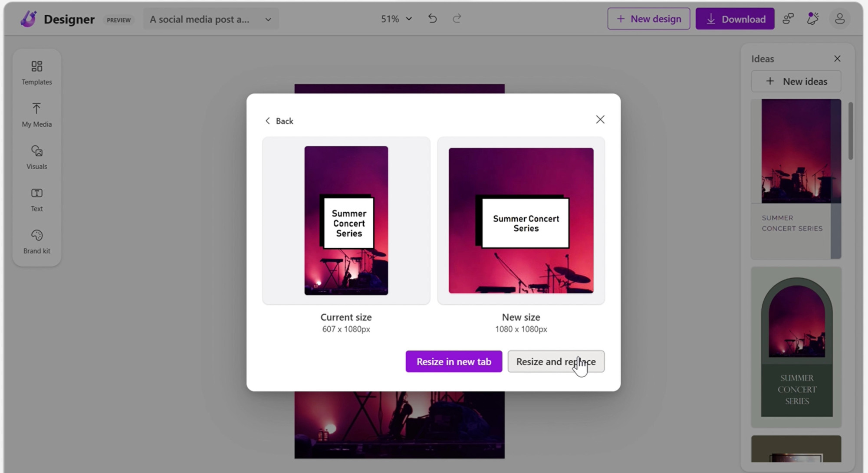Click the redo arrow icon
Viewport: 868px width, 473px height.
coord(457,19)
